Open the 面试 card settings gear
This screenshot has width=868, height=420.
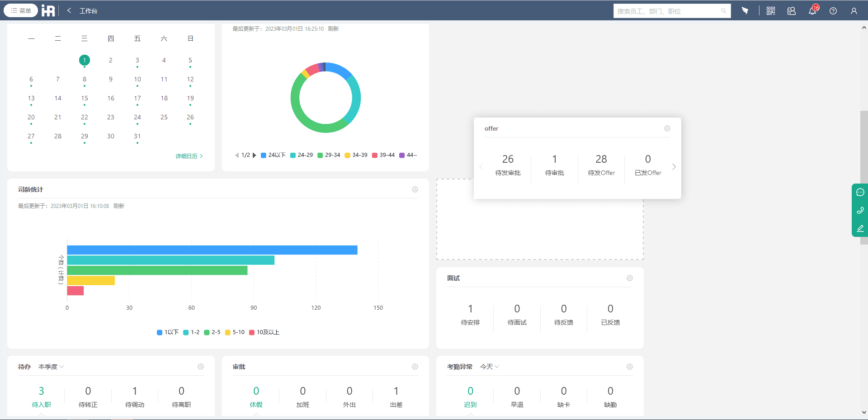click(630, 278)
